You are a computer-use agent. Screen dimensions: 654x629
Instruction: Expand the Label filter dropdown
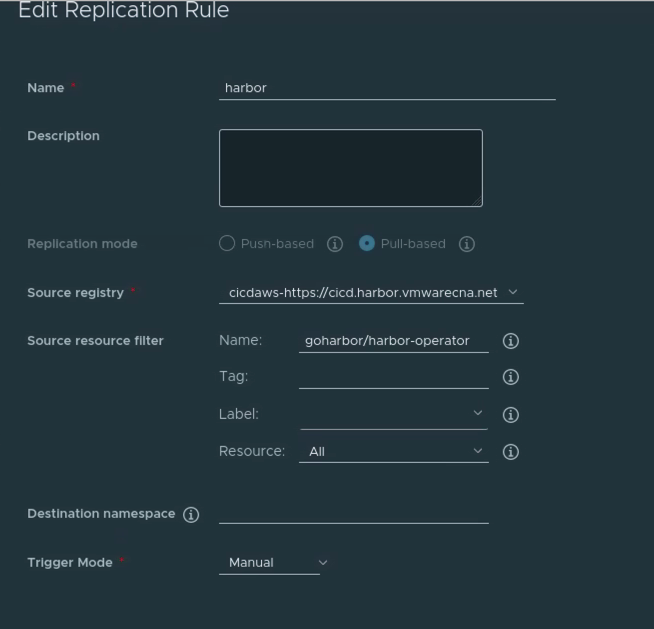click(x=394, y=415)
